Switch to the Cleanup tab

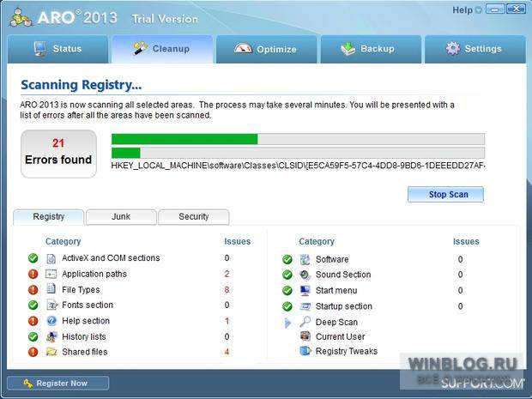(162, 49)
